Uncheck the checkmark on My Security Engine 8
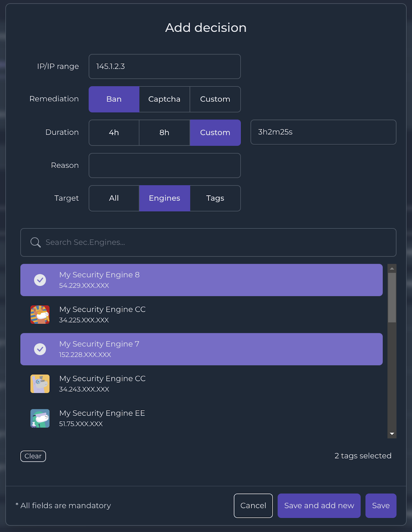The image size is (412, 532). point(40,280)
